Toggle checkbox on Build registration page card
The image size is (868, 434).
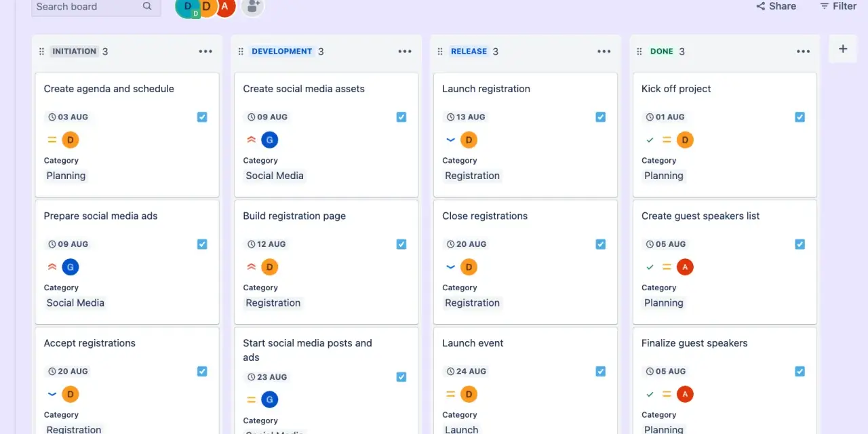pyautogui.click(x=401, y=244)
